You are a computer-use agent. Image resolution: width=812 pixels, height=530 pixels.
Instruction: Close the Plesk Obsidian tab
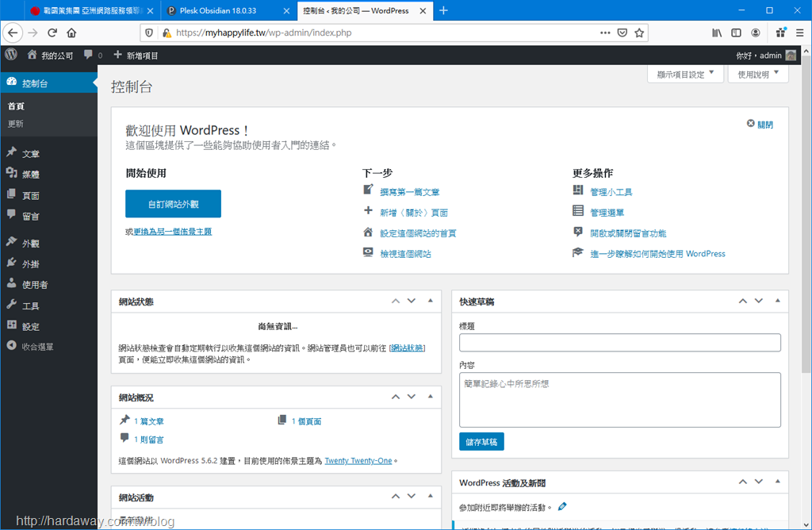pyautogui.click(x=286, y=10)
